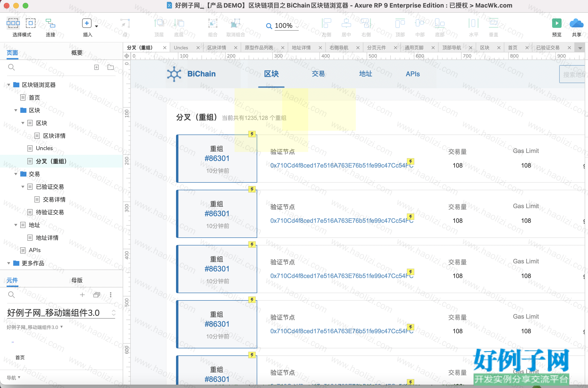Click Align Top (顶部) icon
The width and height of the screenshot is (588, 388).
[x=400, y=23]
